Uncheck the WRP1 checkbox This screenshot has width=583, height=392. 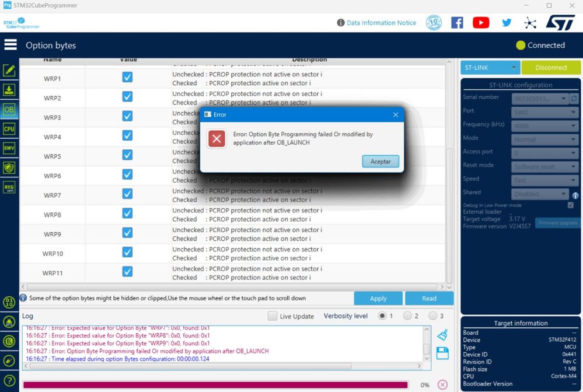point(127,77)
